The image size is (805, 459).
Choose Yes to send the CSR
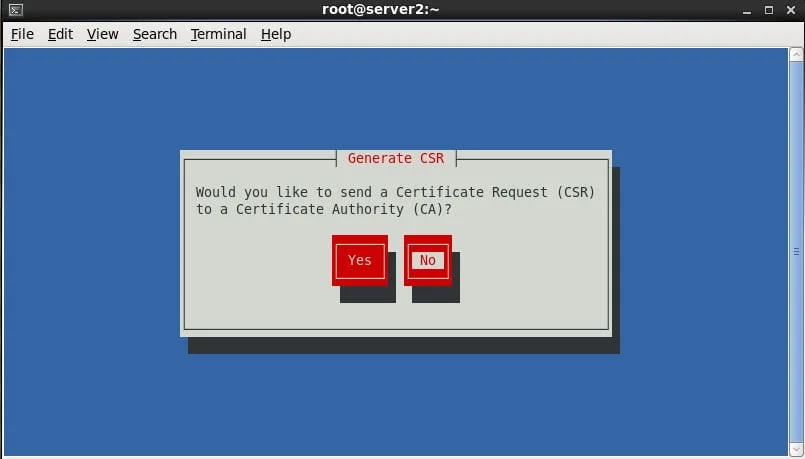tap(359, 260)
